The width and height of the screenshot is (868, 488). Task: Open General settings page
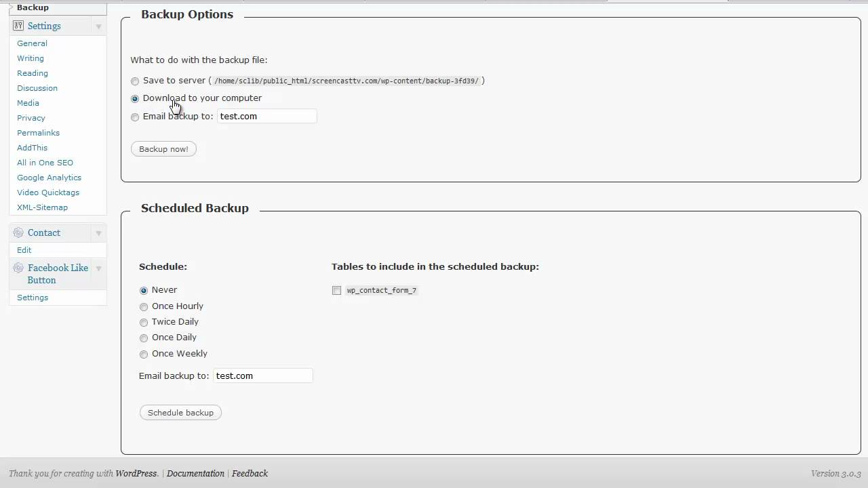pyautogui.click(x=32, y=43)
